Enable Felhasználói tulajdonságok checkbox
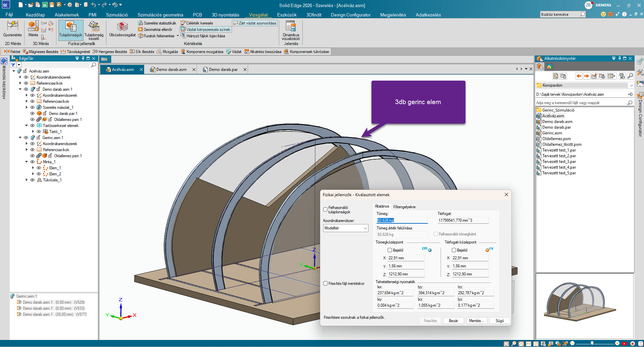Screen dimensions: 644x347 [x=325, y=210]
